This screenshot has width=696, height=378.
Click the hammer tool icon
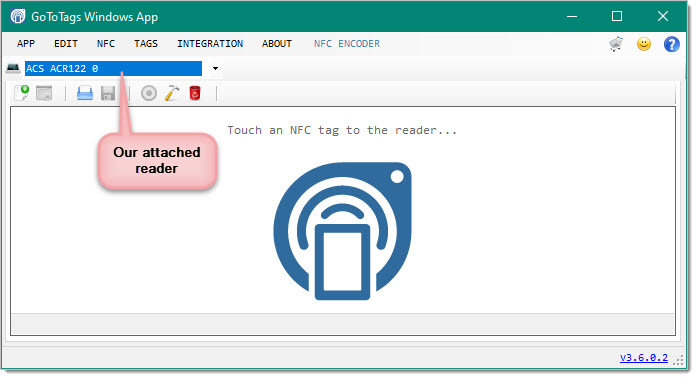pyautogui.click(x=172, y=93)
